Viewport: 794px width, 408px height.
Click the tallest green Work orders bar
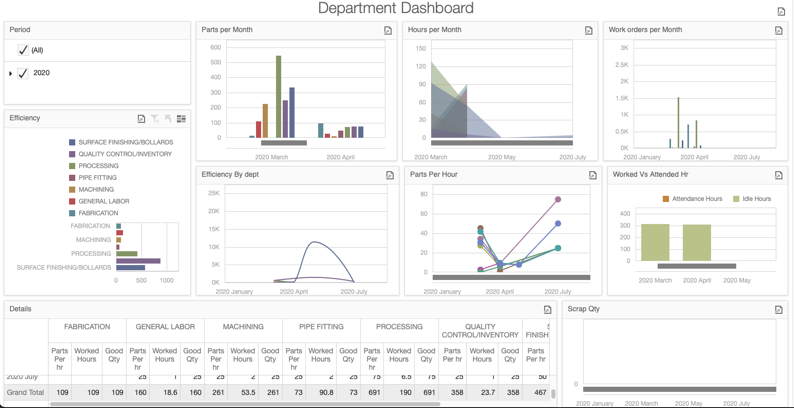point(678,123)
